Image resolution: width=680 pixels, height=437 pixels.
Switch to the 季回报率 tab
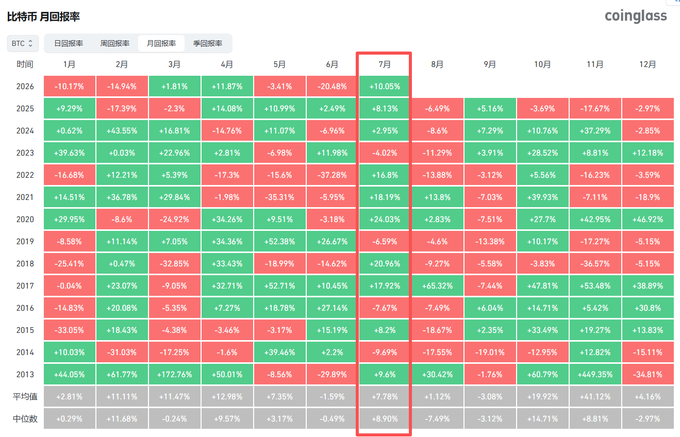208,43
